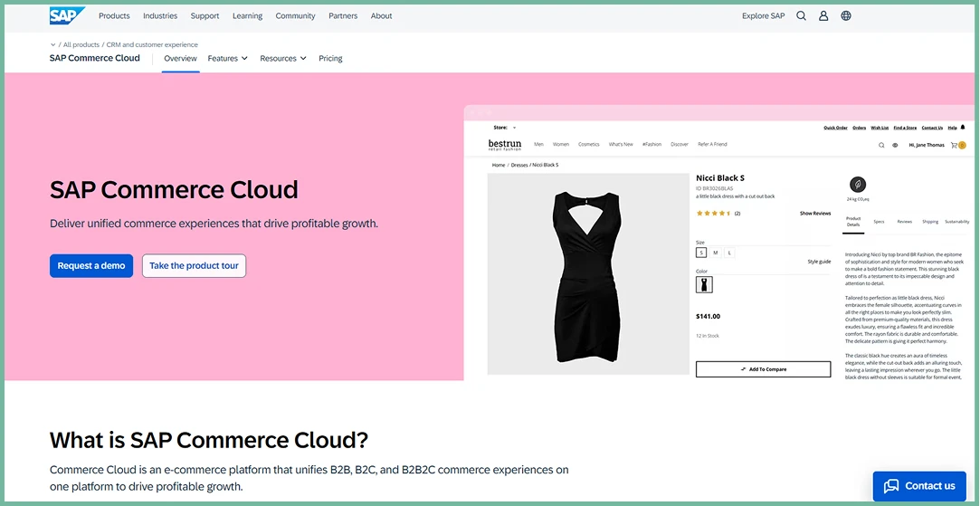Open the Learning menu

click(248, 16)
